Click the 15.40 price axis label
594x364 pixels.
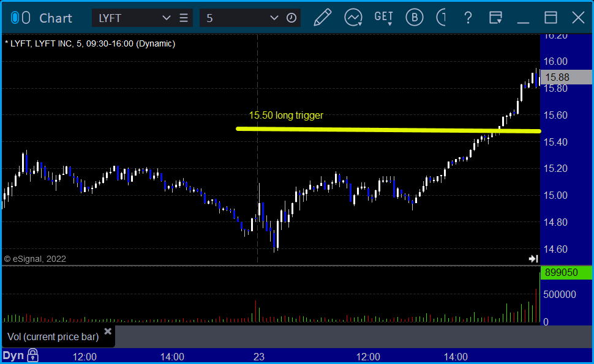click(555, 142)
